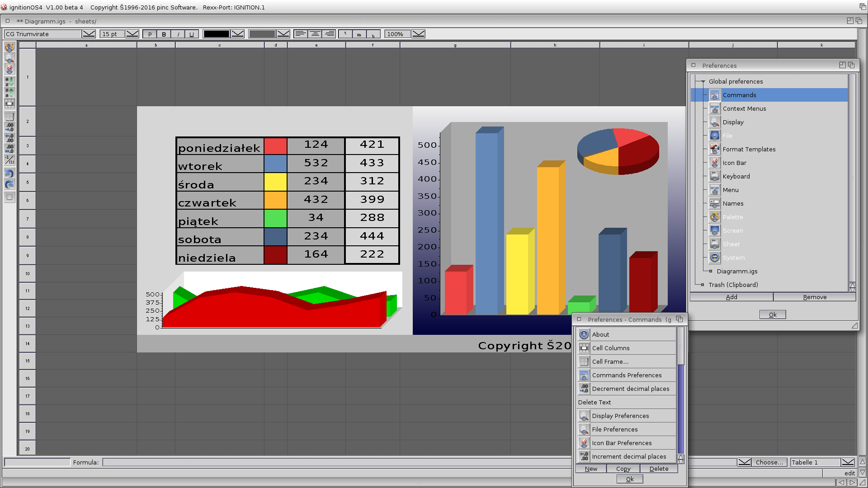Open the 15 pt font size dropdown
868x488 pixels.
click(132, 34)
